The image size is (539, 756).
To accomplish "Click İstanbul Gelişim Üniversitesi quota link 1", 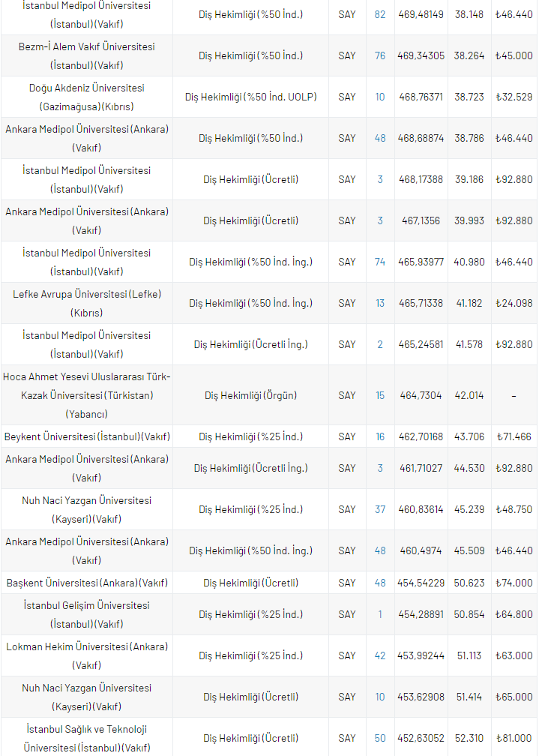I will (380, 614).
